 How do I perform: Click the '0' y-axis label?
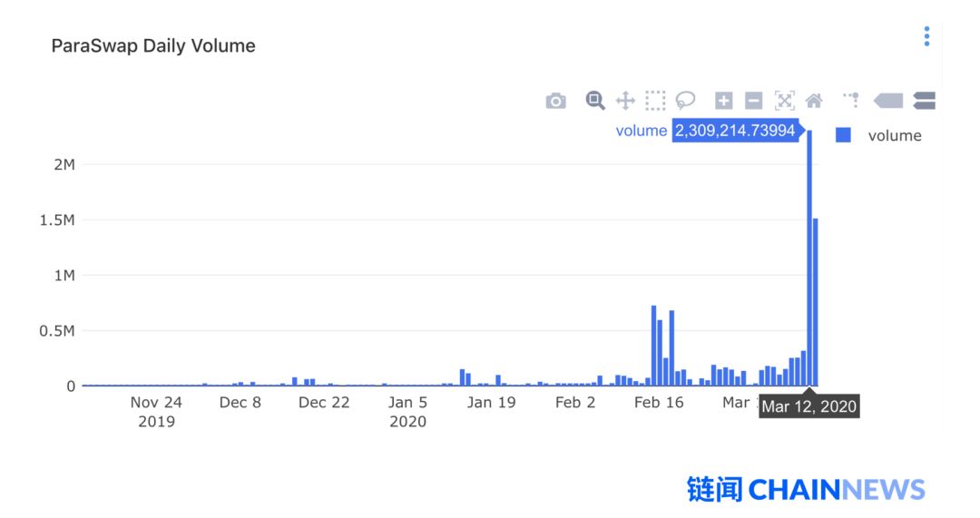pyautogui.click(x=71, y=386)
